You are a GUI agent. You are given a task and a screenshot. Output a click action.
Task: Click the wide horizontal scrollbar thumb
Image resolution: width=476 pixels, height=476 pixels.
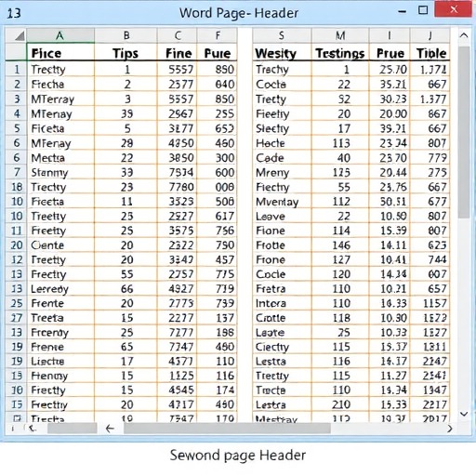227,429
